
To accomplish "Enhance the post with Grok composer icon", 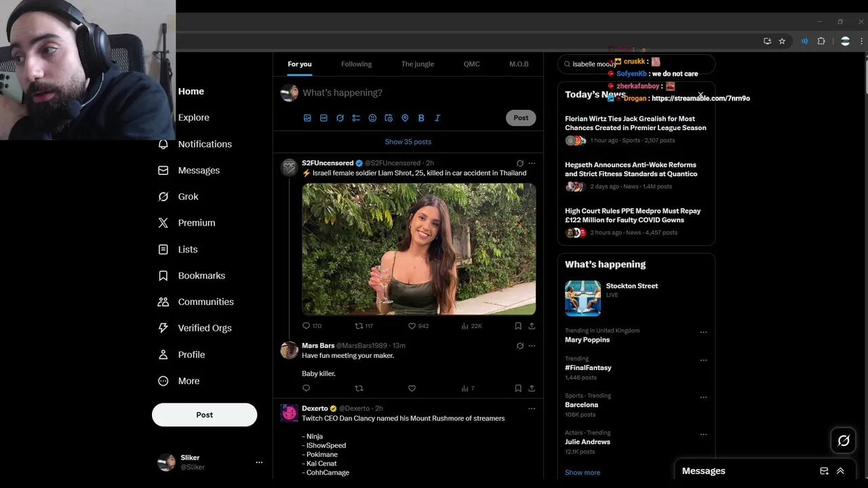I will 340,118.
